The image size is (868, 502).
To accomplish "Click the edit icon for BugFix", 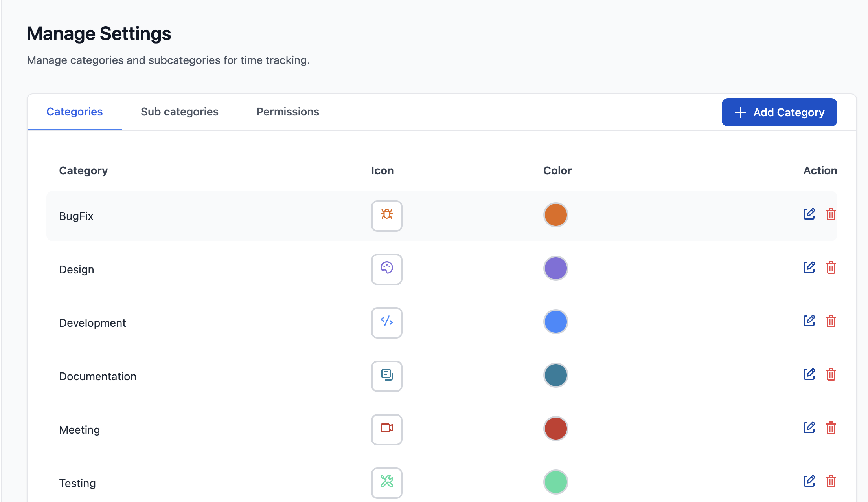I will (809, 214).
